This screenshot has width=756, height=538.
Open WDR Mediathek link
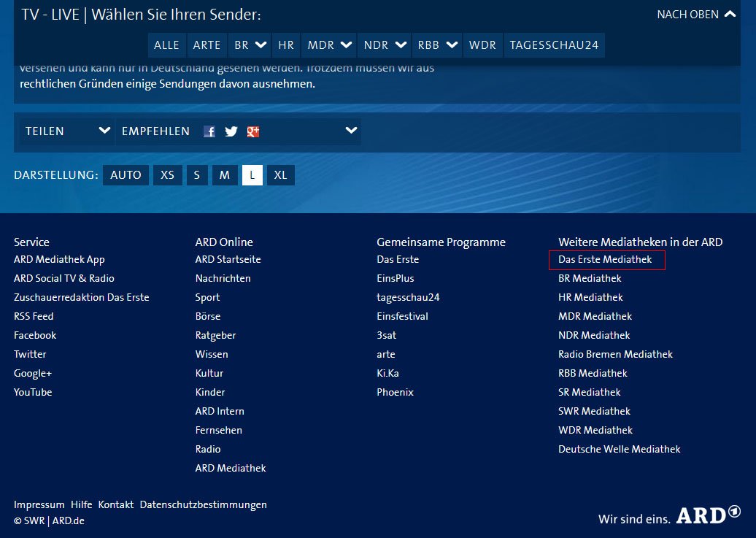point(595,431)
